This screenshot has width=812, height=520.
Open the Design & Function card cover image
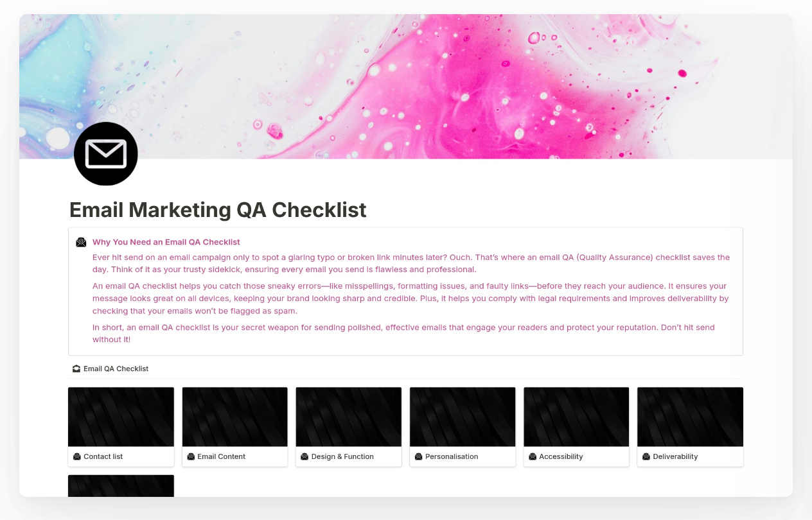click(x=349, y=417)
